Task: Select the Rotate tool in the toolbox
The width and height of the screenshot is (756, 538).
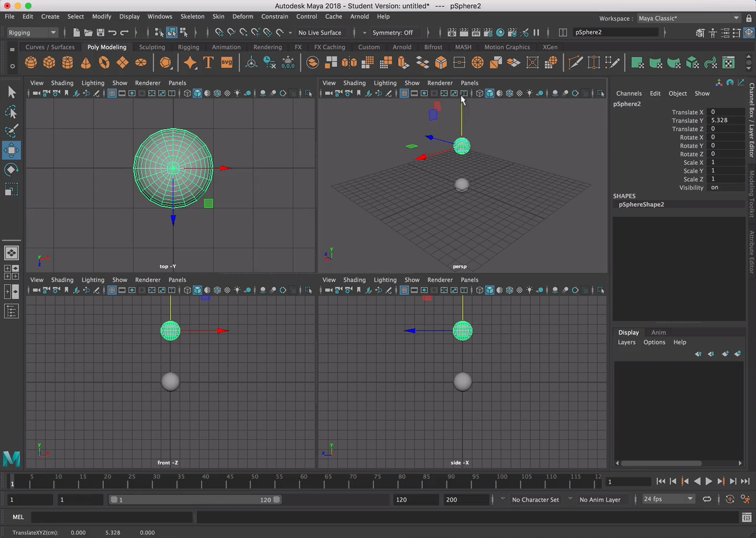Action: click(11, 170)
